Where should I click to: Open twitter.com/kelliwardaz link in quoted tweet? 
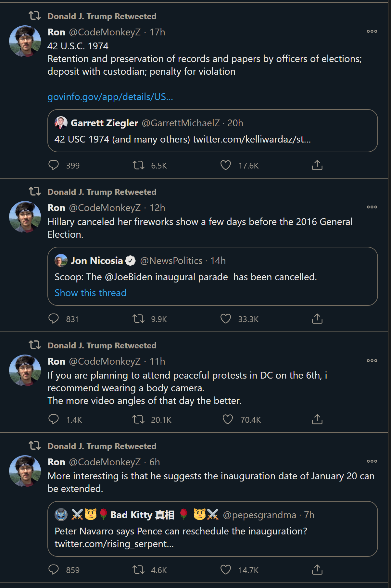pos(252,139)
